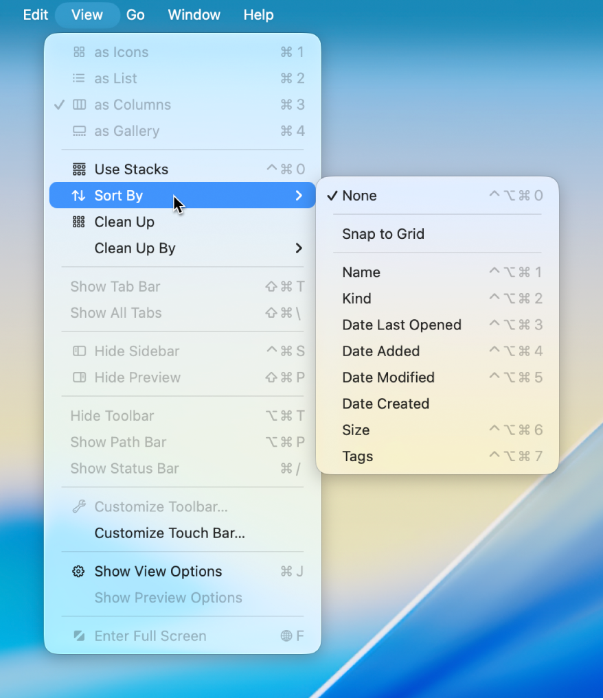
Task: Open the Edit menu in menu bar
Action: click(x=35, y=14)
